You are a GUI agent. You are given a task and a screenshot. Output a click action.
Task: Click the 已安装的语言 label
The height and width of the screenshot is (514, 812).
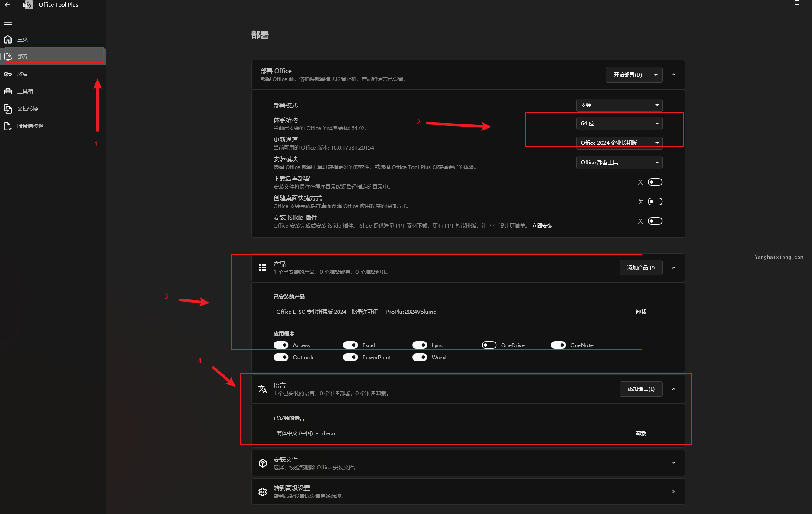(x=289, y=418)
